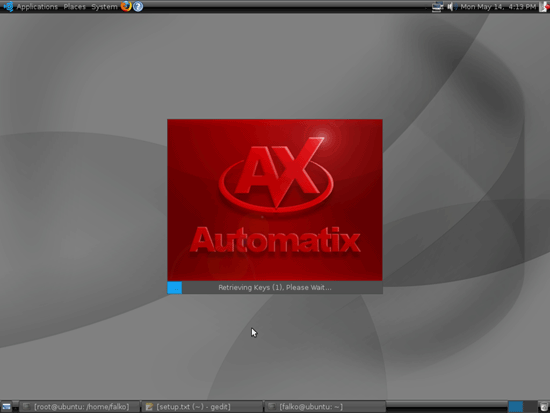Open the System menu
550x413 pixels.
point(104,6)
